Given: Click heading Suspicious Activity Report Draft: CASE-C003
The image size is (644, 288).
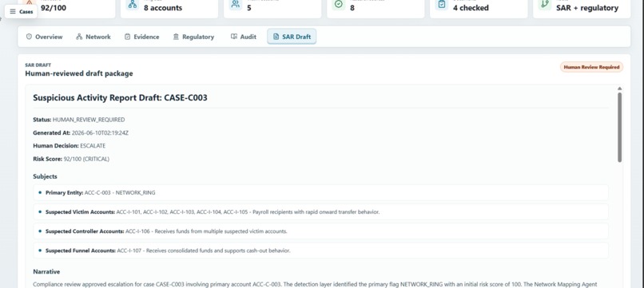Looking at the screenshot, I should [x=120, y=97].
